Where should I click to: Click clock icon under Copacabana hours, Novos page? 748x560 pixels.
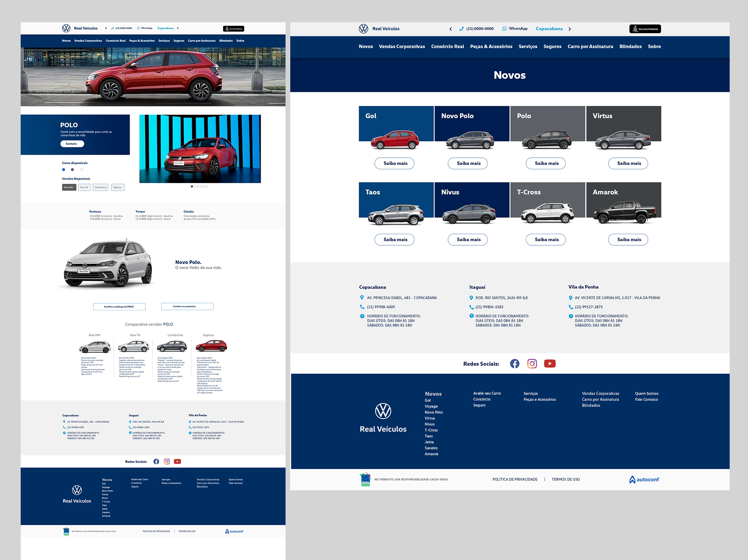pyautogui.click(x=362, y=316)
